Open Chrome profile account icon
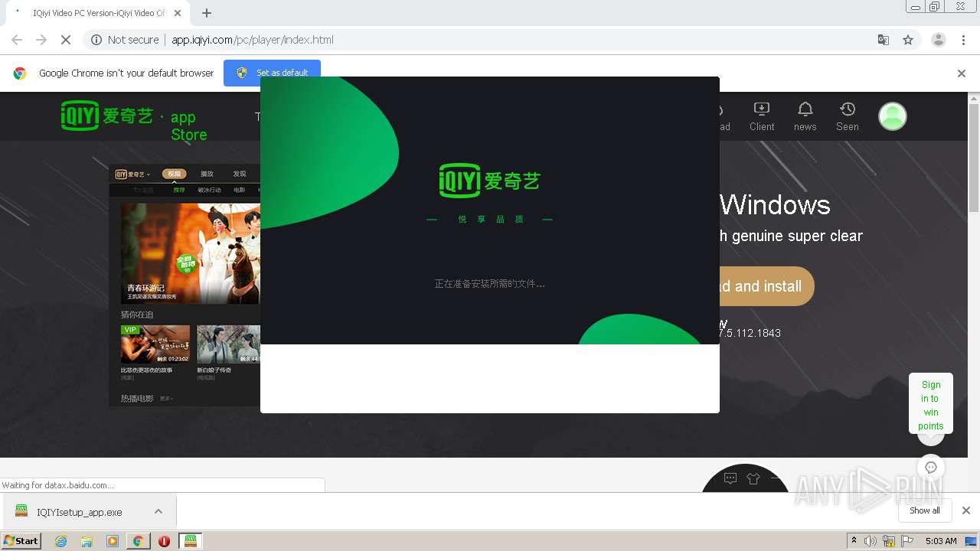Image resolution: width=980 pixels, height=551 pixels. 938,40
